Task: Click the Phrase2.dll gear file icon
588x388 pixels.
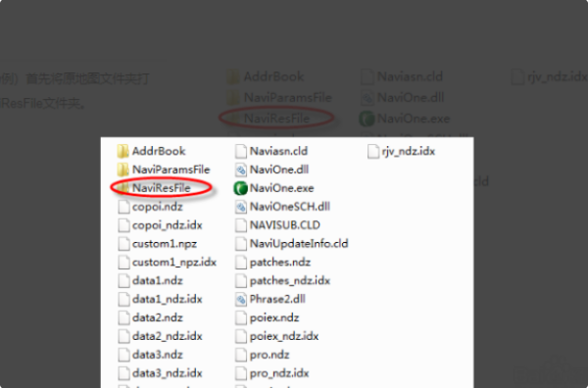Action: (x=241, y=299)
